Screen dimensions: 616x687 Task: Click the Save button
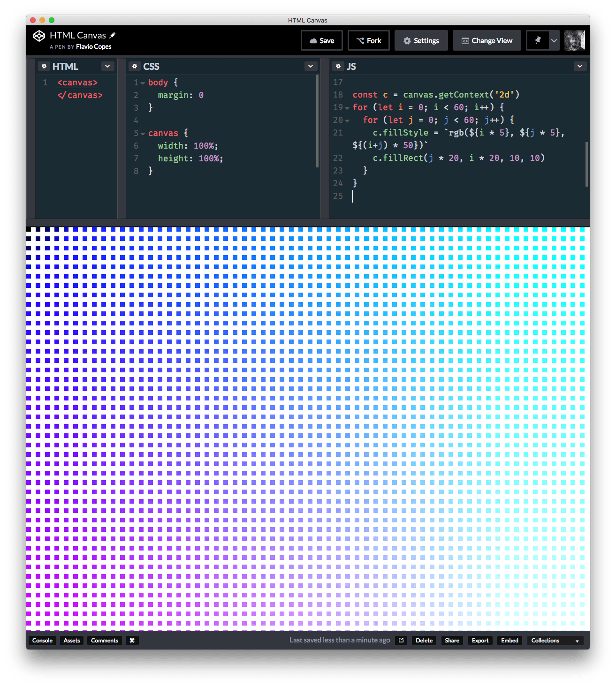click(x=322, y=41)
